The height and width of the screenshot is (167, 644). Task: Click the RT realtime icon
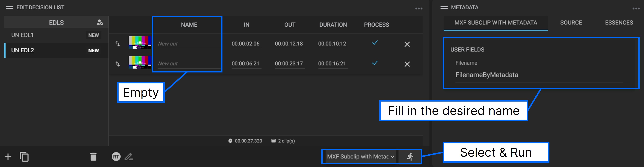[x=116, y=157]
